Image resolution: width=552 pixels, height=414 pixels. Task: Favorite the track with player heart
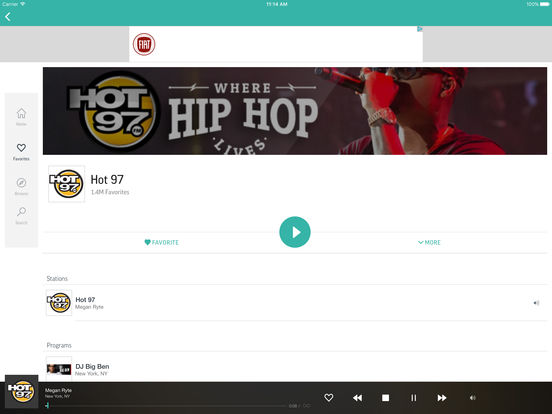coord(328,398)
